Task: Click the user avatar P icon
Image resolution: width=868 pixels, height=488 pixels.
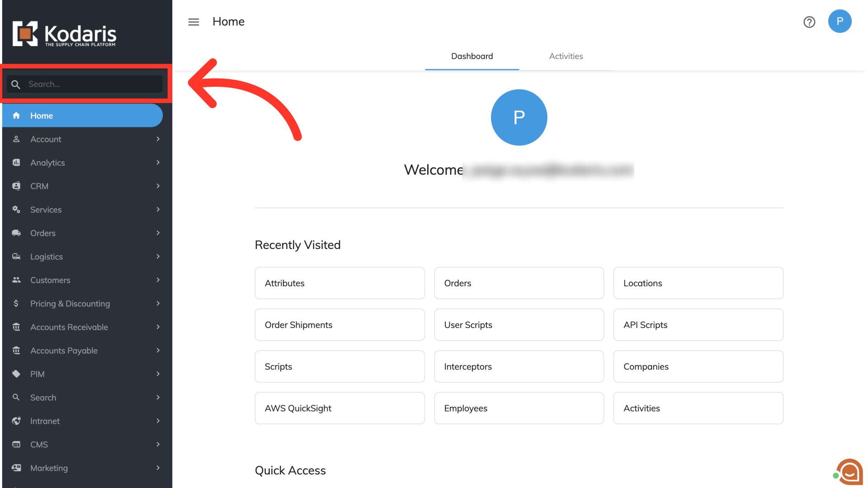Action: [840, 21]
